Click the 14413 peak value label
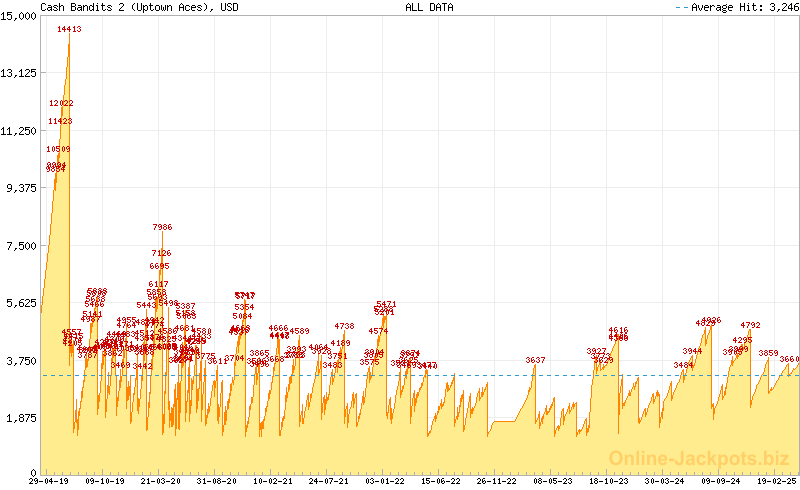This screenshot has height=490, width=800. (69, 30)
